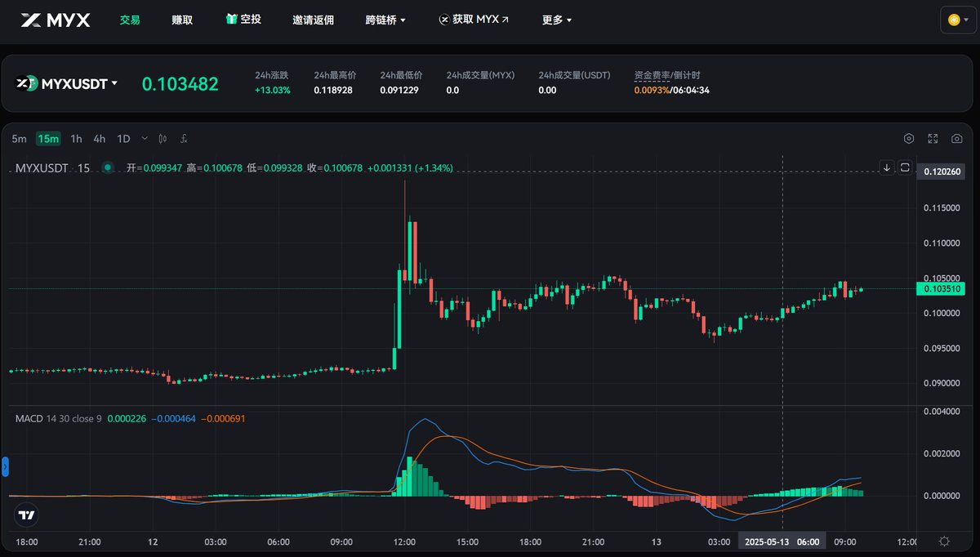The width and height of the screenshot is (980, 557).
Task: Toggle the green status dot by MYXUSDT legend
Action: 107,167
